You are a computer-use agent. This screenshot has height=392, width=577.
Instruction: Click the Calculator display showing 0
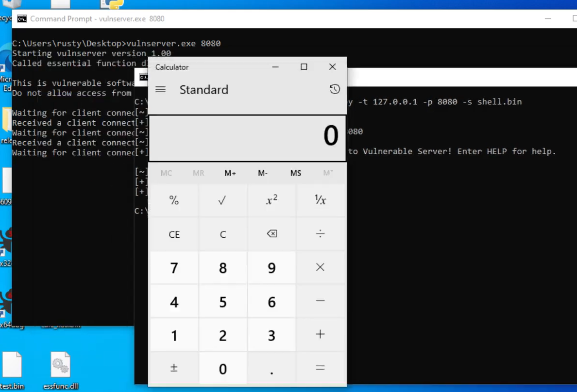coord(247,138)
